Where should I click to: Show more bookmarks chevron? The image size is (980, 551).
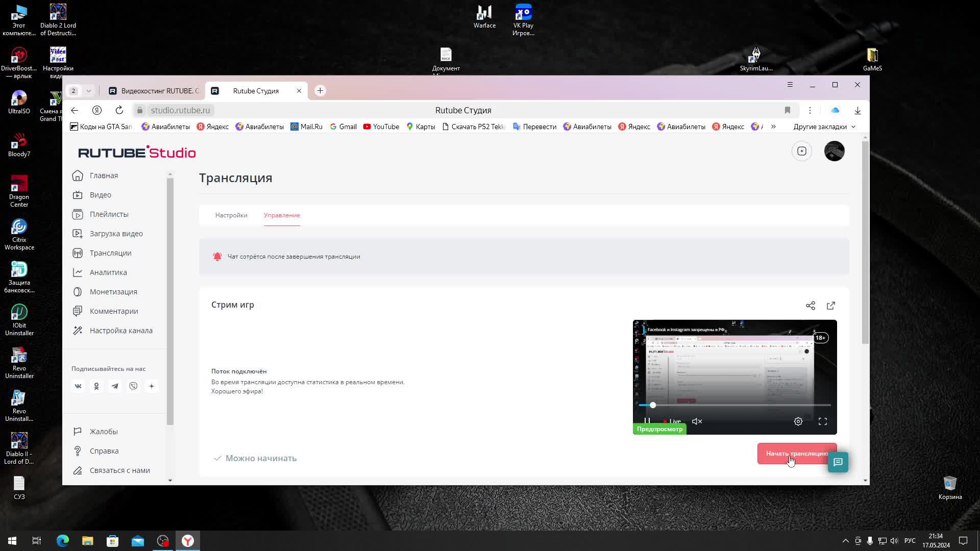click(773, 127)
